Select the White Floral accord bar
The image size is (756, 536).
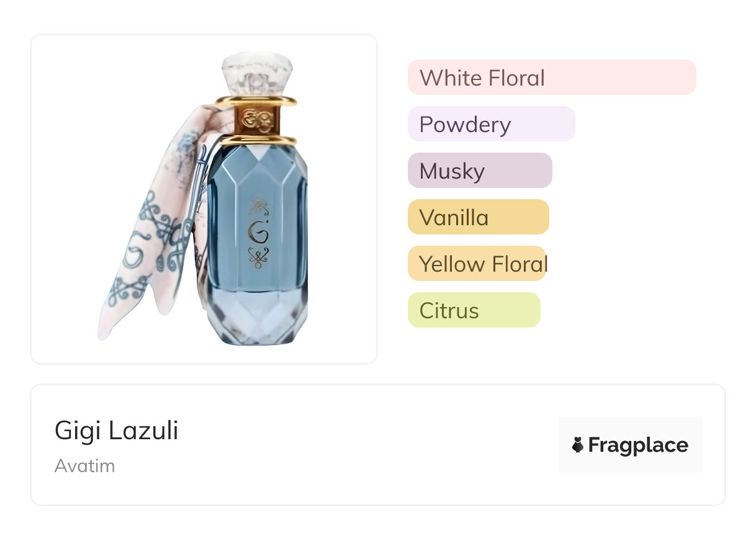pyautogui.click(x=551, y=78)
